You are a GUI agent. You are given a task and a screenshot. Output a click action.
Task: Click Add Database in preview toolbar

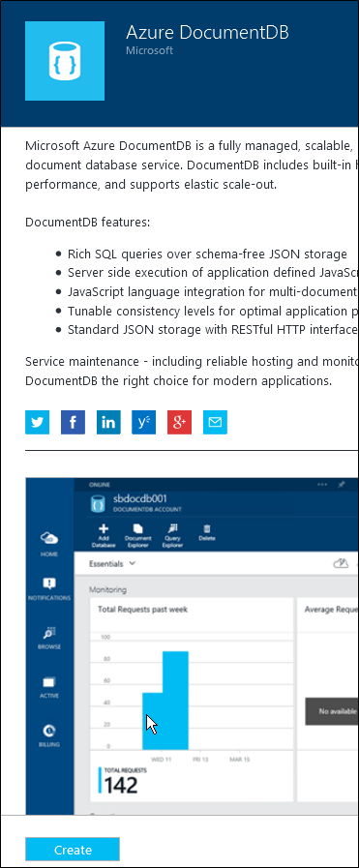(103, 536)
